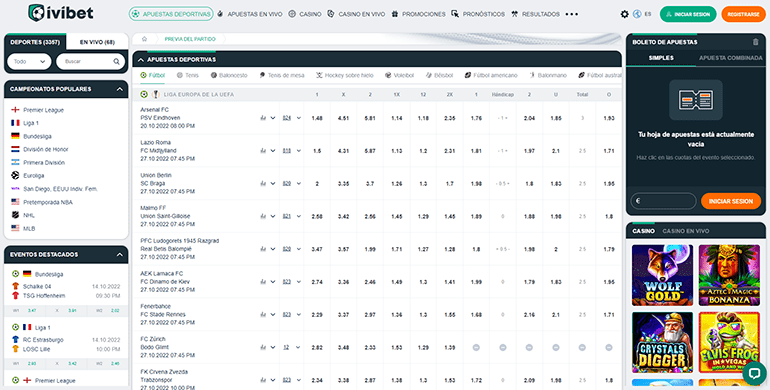This screenshot has height=390, width=770.
Task: Switch to En Vivo (68) tab
Action: click(97, 42)
